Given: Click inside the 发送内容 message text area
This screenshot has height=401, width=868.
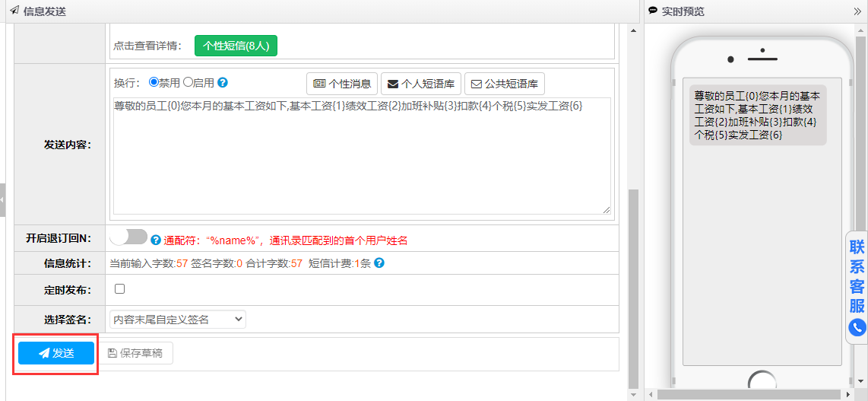Looking at the screenshot, I should pos(361,160).
